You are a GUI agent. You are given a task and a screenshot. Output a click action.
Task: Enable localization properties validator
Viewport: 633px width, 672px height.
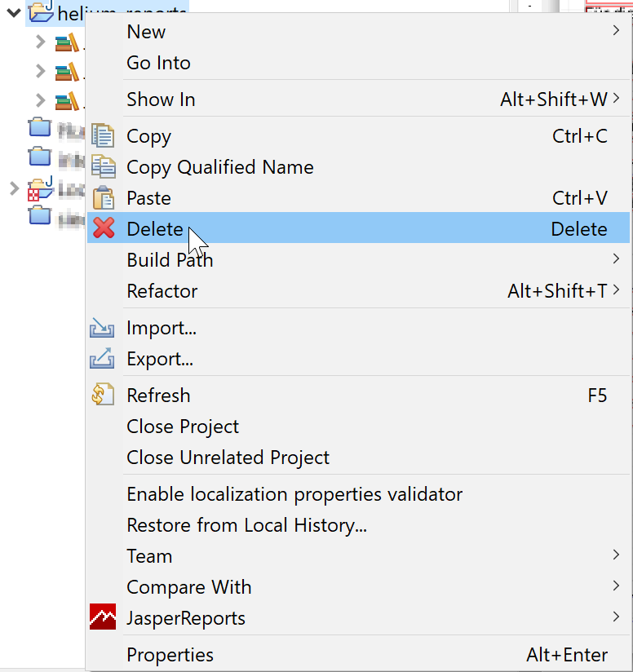(x=295, y=493)
